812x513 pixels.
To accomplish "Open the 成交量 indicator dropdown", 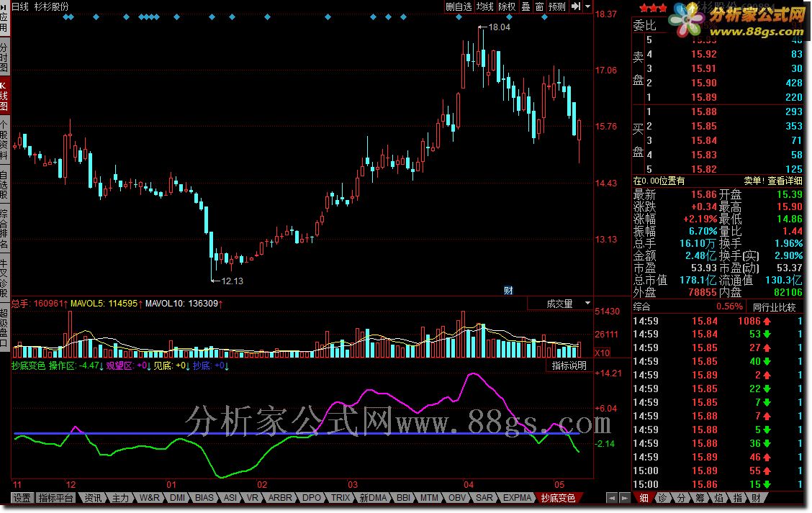I will [560, 304].
